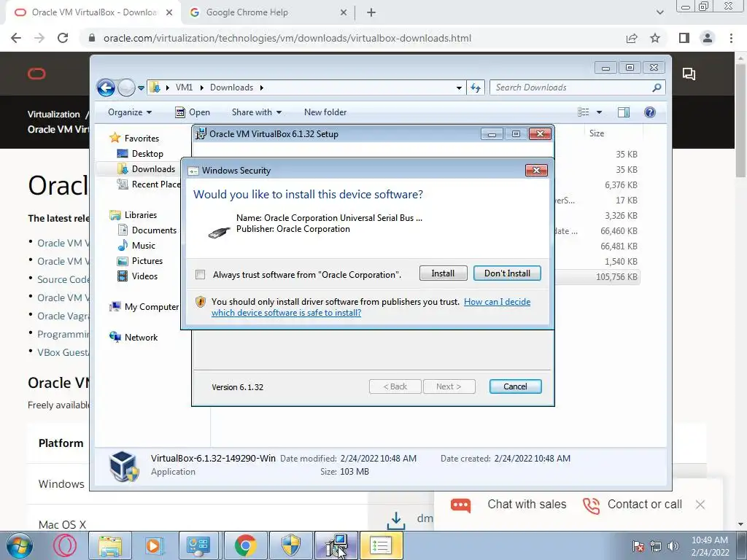
Task: Open Chrome tab search dropdown arrow
Action: tap(659, 13)
